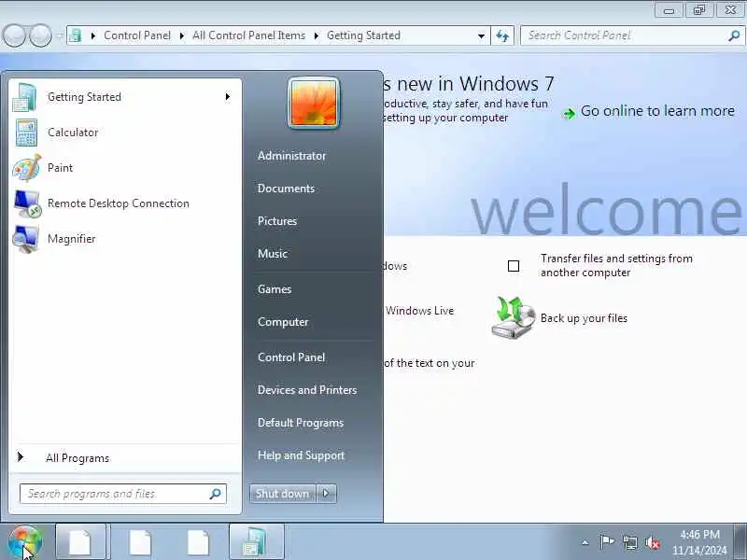Open Help and Support
The width and height of the screenshot is (747, 560).
301,455
